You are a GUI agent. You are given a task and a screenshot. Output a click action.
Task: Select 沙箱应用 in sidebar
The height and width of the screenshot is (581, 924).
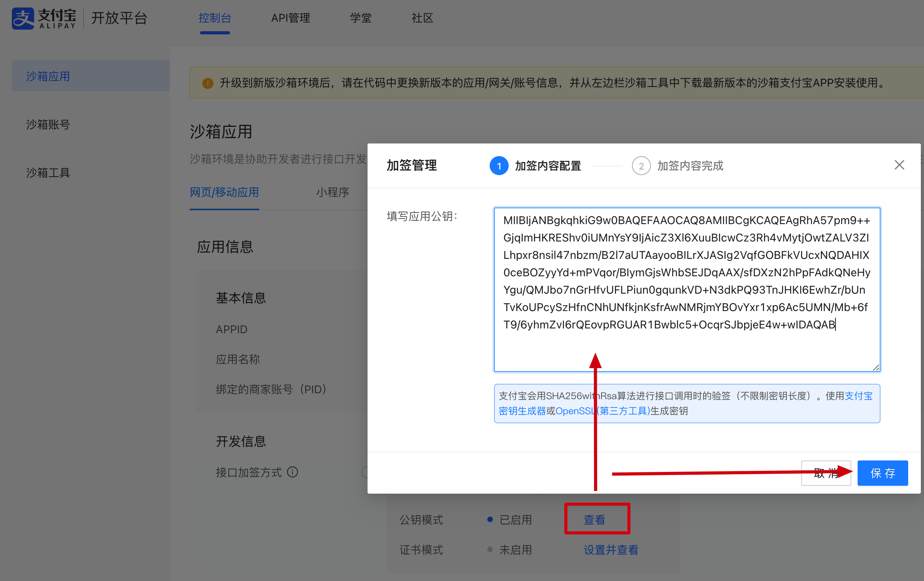pos(91,75)
